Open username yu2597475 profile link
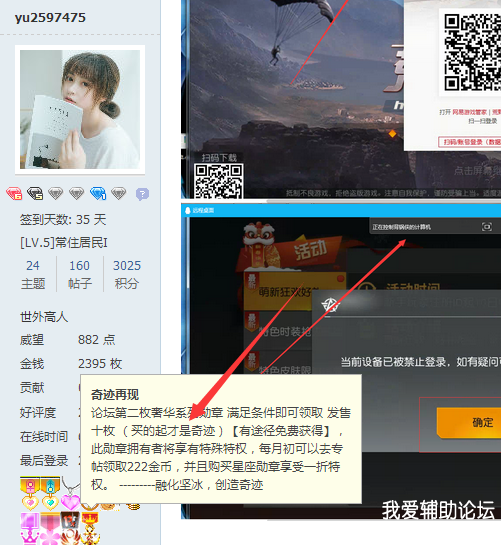 [x=50, y=18]
